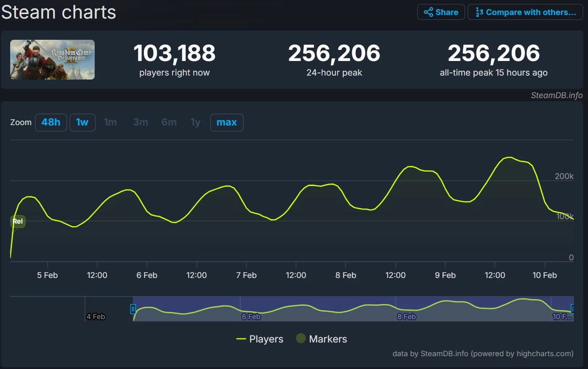Click the SteamDB.info watermark text
The image size is (588, 369).
click(x=557, y=95)
